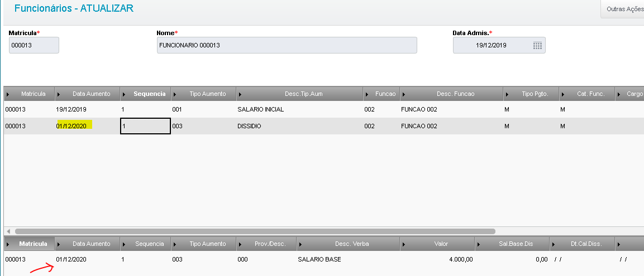This screenshot has height=276, width=644.
Task: Click the Desc. Verba column header
Action: point(348,244)
